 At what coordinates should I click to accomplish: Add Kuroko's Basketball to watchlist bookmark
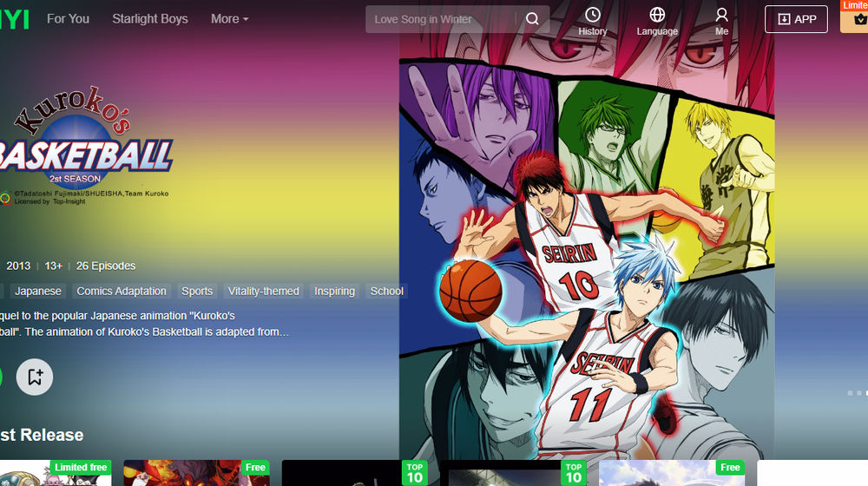pyautogui.click(x=35, y=377)
